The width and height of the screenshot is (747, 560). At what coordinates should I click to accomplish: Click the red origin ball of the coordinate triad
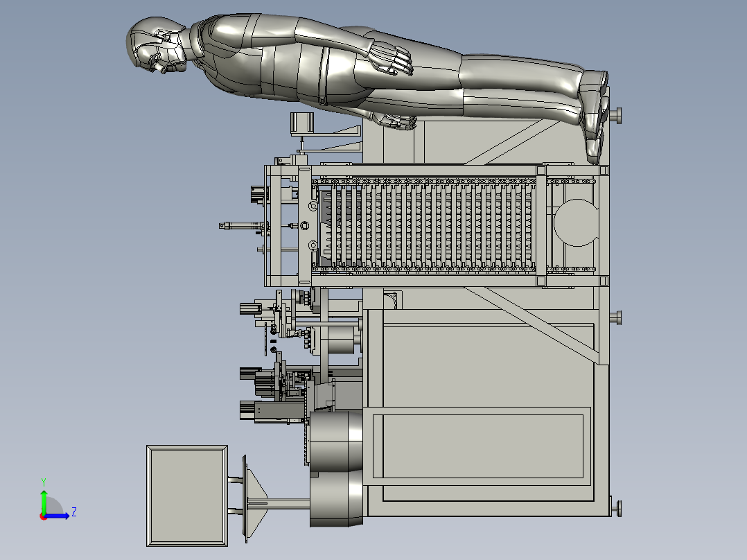pos(44,516)
